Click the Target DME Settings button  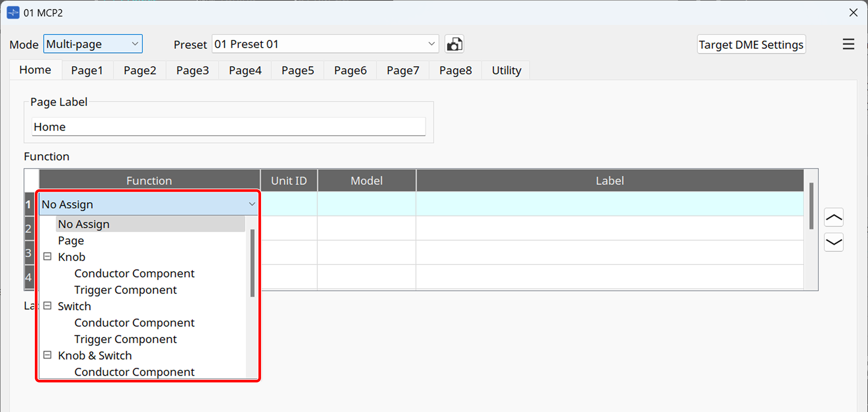751,44
